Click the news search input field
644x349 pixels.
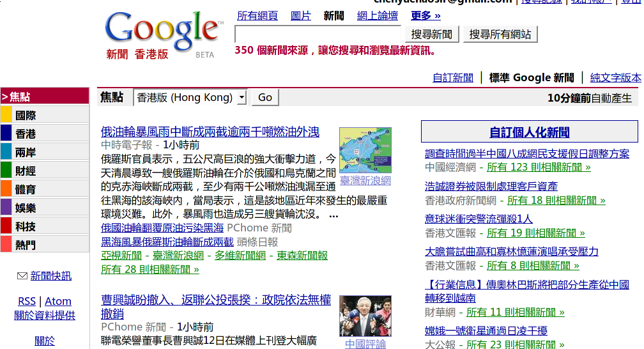[x=318, y=34]
